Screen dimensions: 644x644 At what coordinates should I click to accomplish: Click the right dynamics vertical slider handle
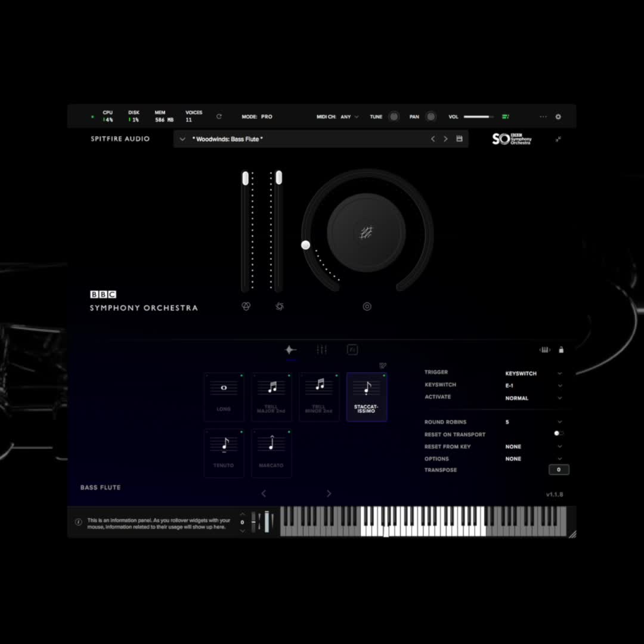click(x=279, y=178)
